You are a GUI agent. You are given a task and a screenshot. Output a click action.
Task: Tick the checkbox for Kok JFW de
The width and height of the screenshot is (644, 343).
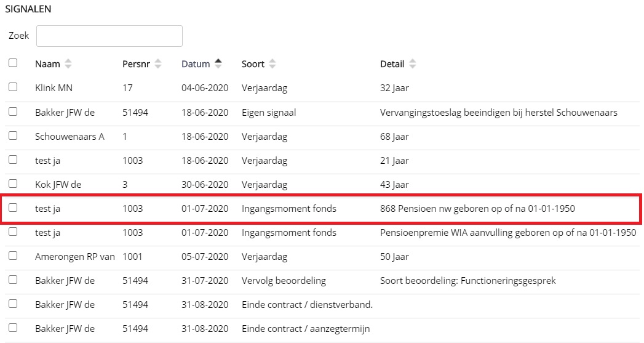pos(13,184)
